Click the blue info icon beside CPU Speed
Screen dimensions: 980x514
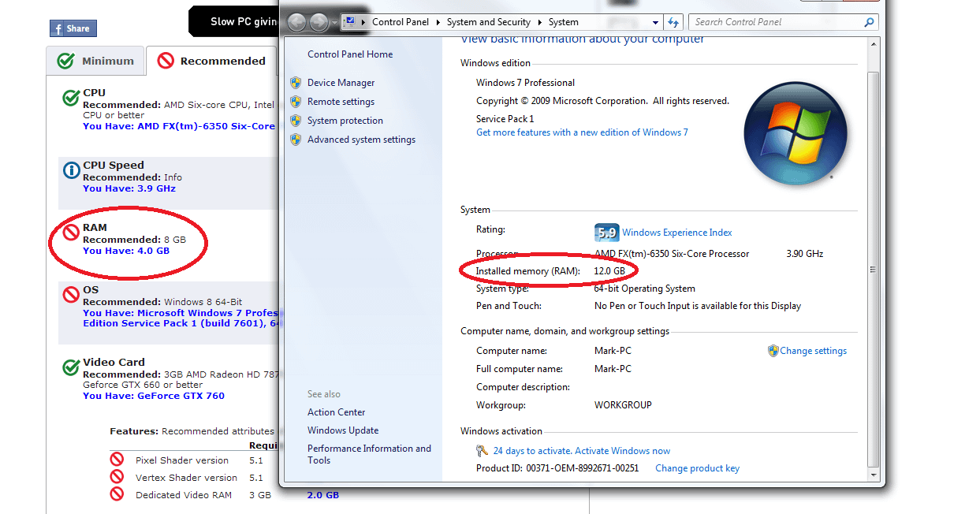(x=72, y=169)
